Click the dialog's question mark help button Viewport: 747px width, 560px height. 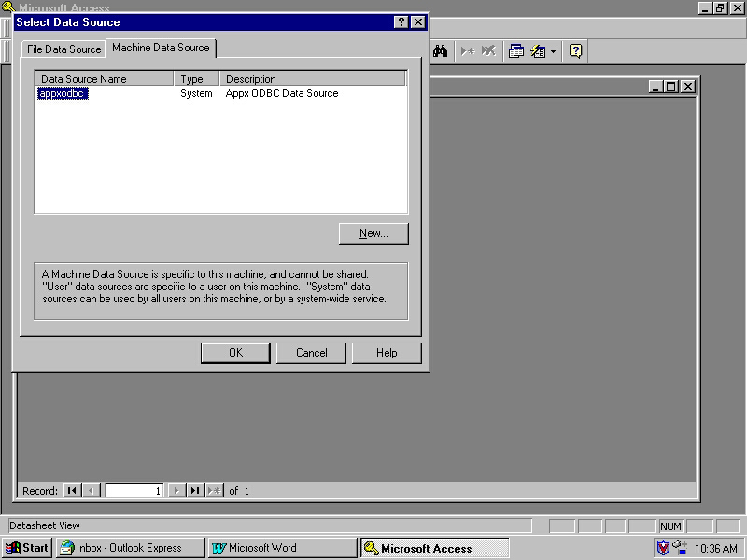[402, 21]
